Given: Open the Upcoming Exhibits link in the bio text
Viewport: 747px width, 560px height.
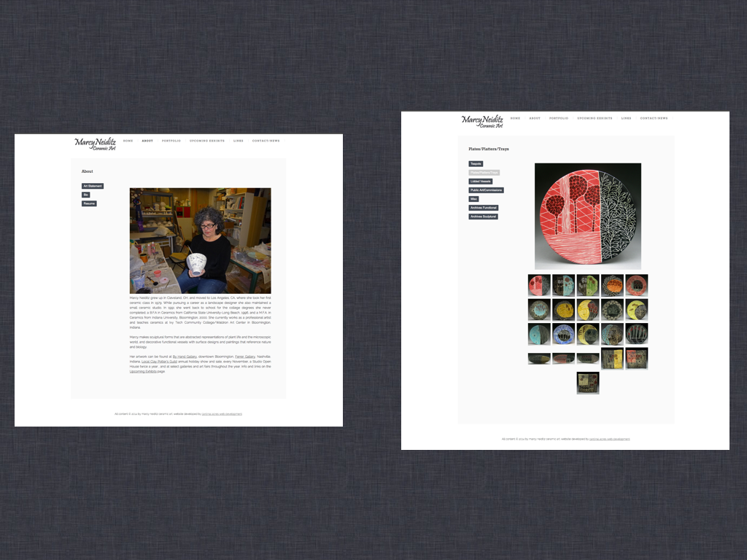Looking at the screenshot, I should (142, 371).
